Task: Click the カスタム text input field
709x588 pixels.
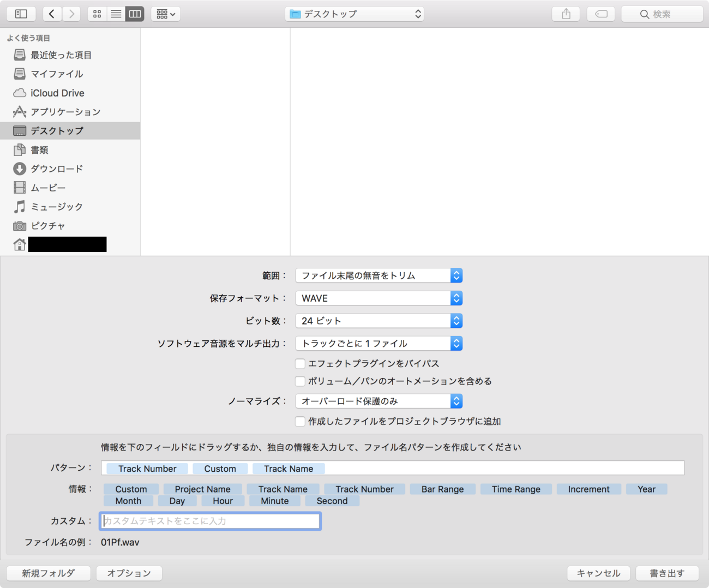Action: click(x=210, y=521)
